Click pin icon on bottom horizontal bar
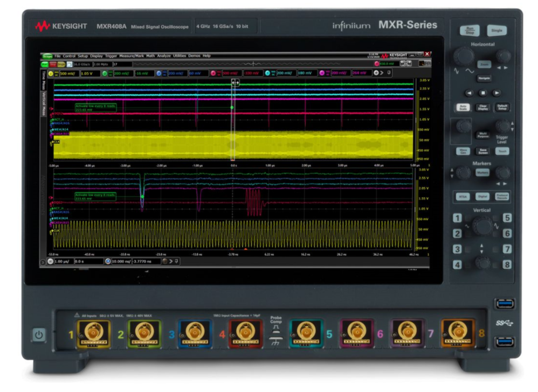The height and width of the screenshot is (392, 538). point(176,262)
